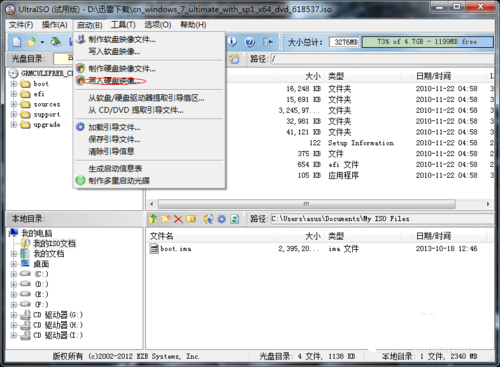Select the 我的ISO文档 tree item
Viewport: 500px width, 367px height.
[54, 243]
